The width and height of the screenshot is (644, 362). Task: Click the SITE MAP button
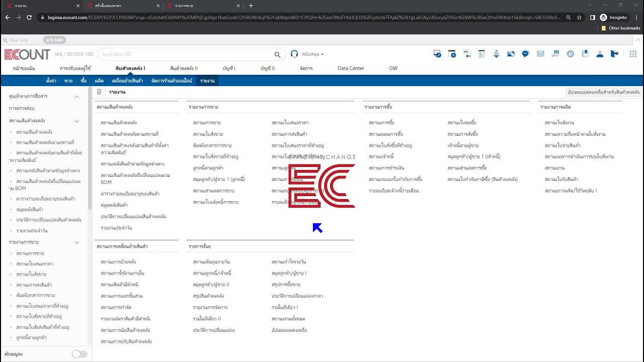click(54, 40)
